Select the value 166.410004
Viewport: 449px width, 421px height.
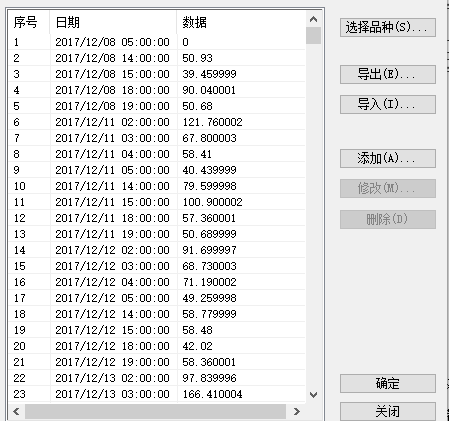click(212, 394)
